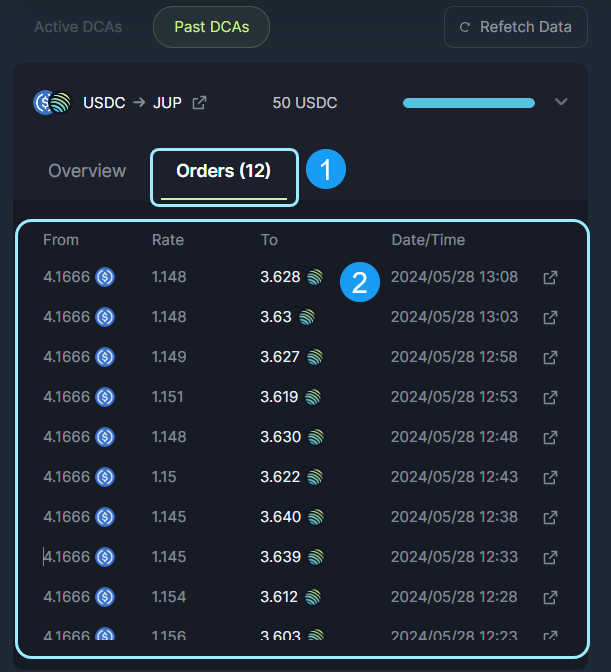The width and height of the screenshot is (611, 672).
Task: Click the Date/Time column header
Action: pyautogui.click(x=428, y=240)
